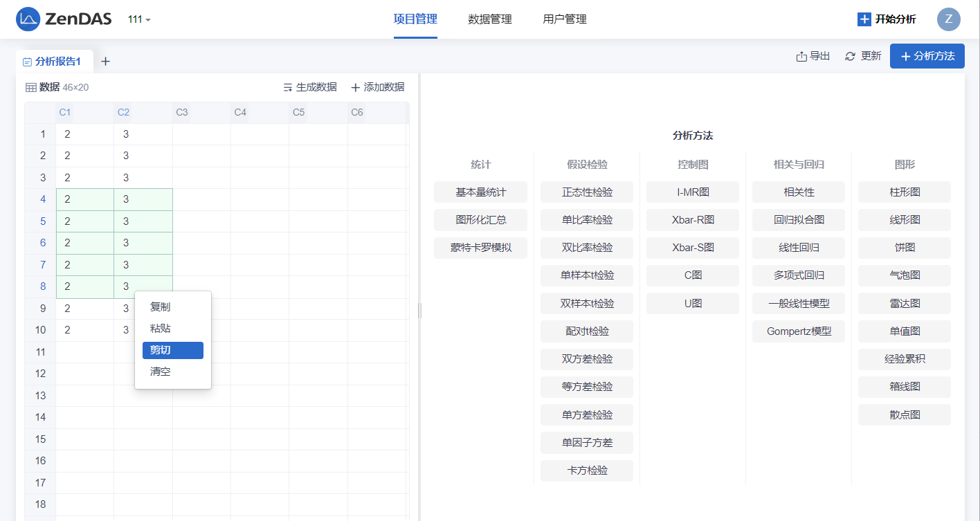Click cell in row 1 of column C2

click(x=143, y=134)
